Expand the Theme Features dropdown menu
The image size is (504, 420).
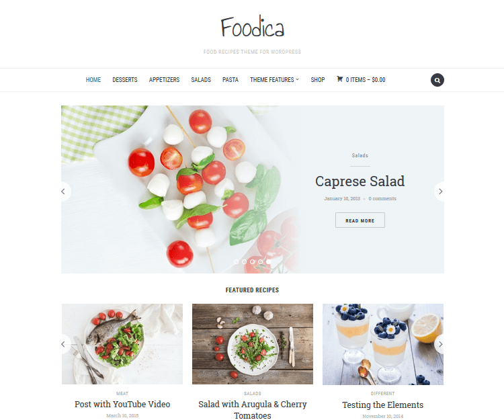coord(274,80)
